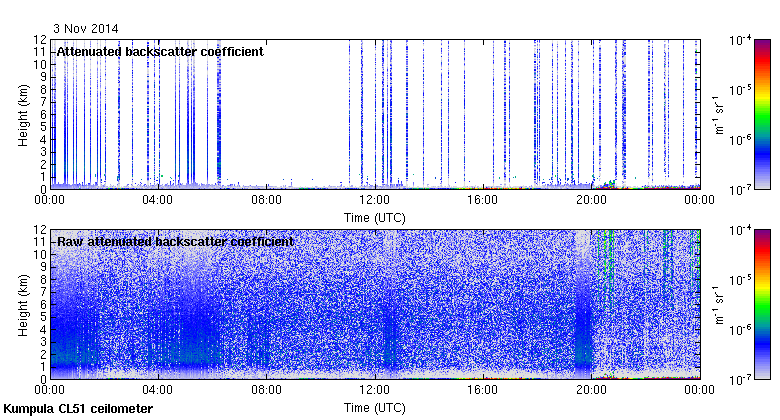The height and width of the screenshot is (420, 780).
Task: Click the 10⁻⁶ label on the top color bar
Action: (x=740, y=140)
